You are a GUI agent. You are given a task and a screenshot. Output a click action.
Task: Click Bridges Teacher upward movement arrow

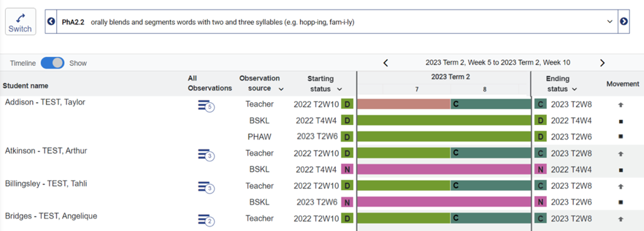tap(620, 219)
